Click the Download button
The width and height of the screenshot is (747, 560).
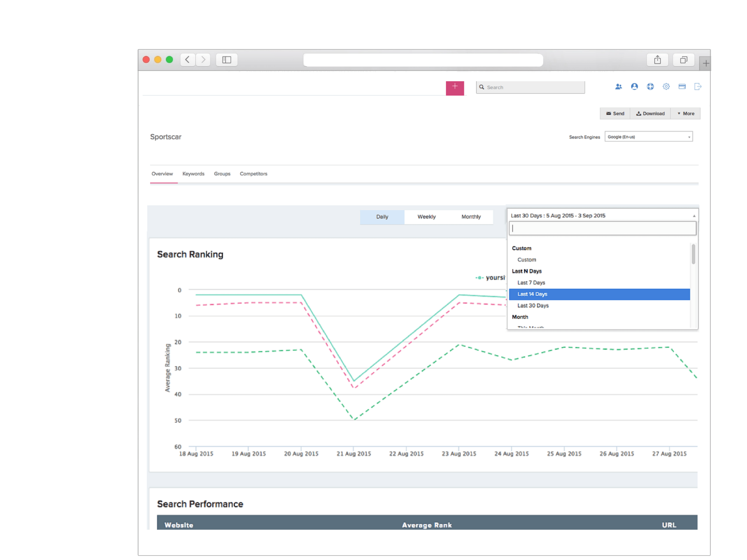650,113
